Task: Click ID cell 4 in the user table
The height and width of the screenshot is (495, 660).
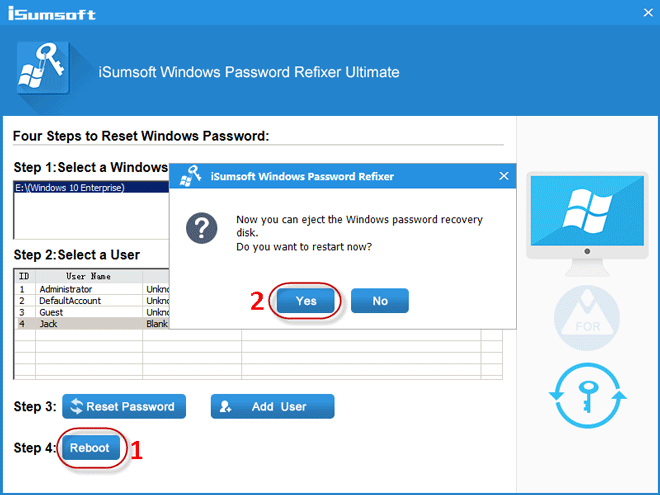Action: [x=25, y=324]
